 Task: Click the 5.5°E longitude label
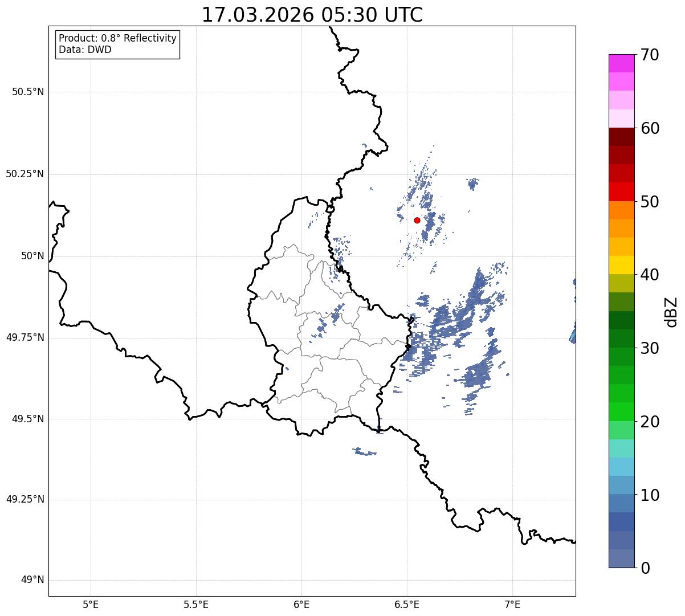coord(196,605)
